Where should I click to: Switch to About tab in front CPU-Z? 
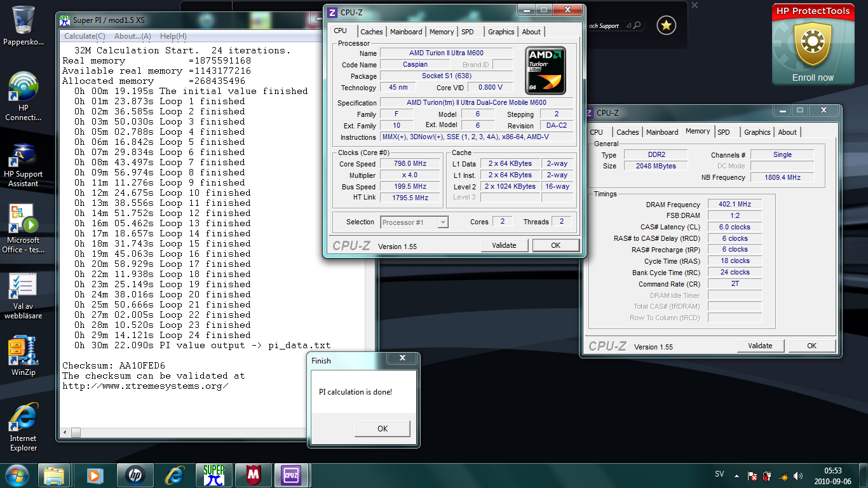531,32
